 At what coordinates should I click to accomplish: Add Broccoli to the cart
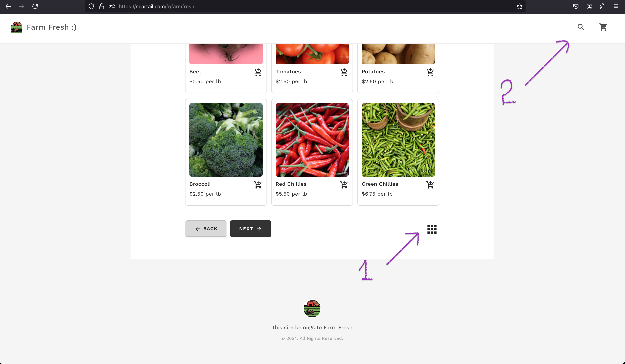(258, 184)
